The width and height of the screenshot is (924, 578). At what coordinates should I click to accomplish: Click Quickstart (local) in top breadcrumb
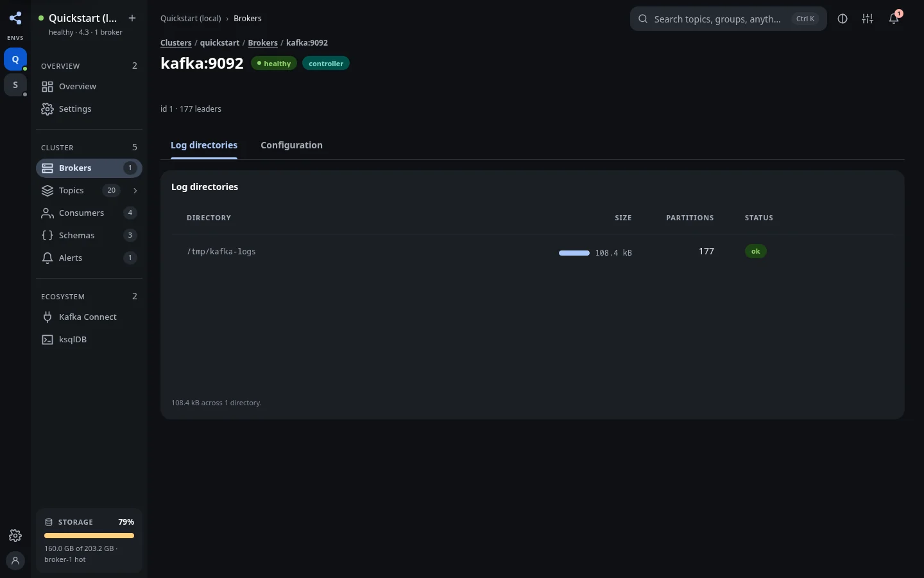point(191,19)
